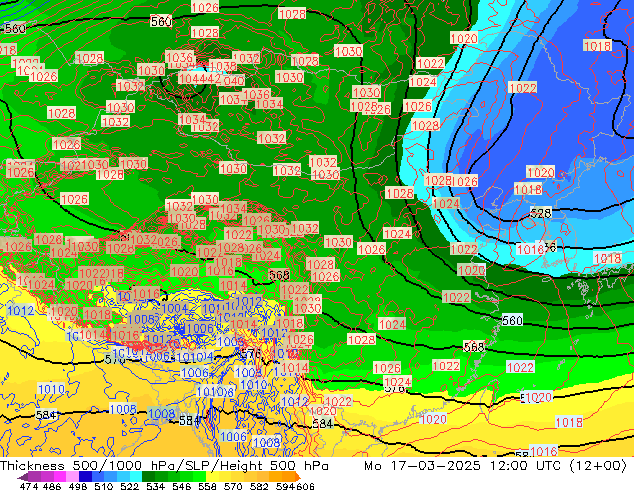634x490 pixels.
Task: Click the orange arrow at the legend's high end
Action: click(298, 477)
